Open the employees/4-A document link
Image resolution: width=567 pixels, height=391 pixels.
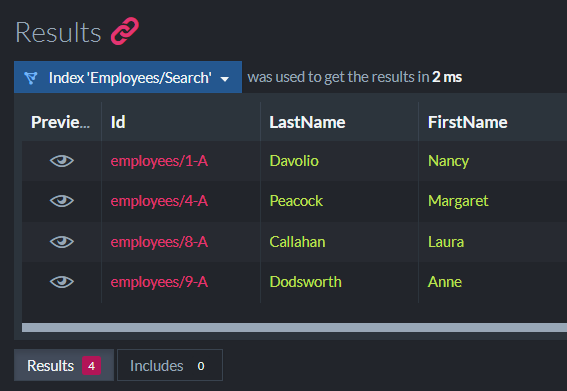[x=159, y=201]
